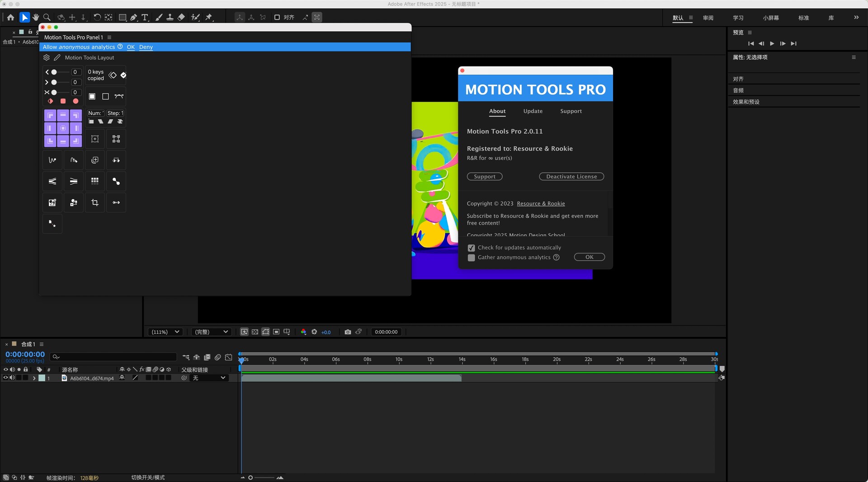Switch to the Update tab
Screen dimensions: 868x482
coord(533,111)
